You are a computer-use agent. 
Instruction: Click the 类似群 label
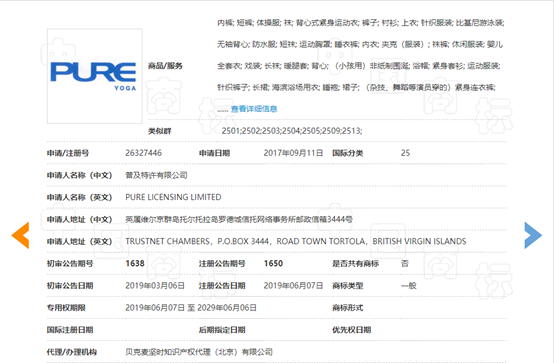tap(159, 131)
